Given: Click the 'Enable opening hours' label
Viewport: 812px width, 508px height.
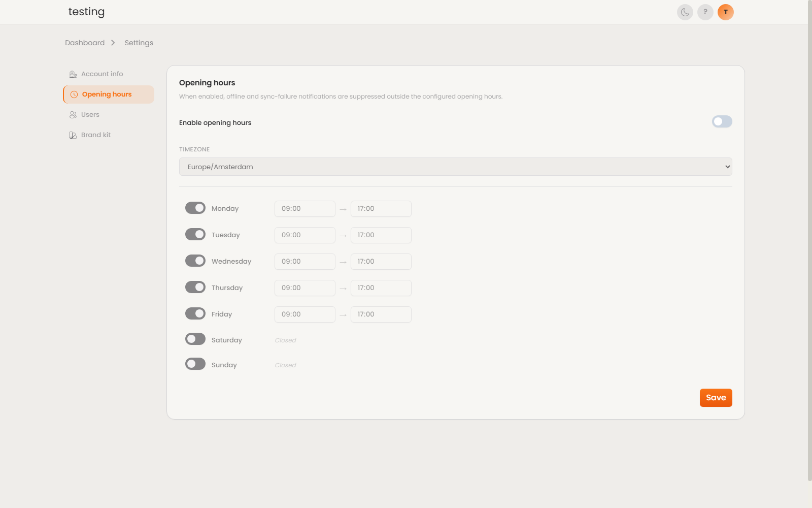Looking at the screenshot, I should [x=215, y=123].
